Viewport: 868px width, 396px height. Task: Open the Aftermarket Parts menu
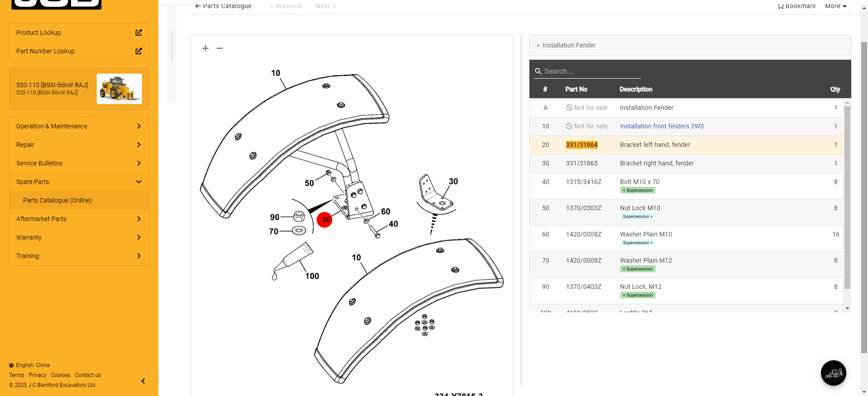click(x=79, y=219)
